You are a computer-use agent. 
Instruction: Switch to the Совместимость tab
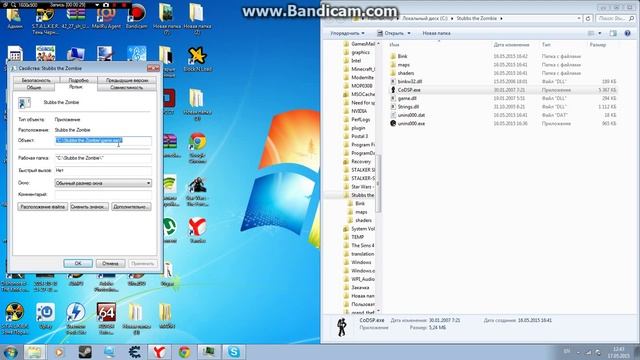pyautogui.click(x=127, y=87)
